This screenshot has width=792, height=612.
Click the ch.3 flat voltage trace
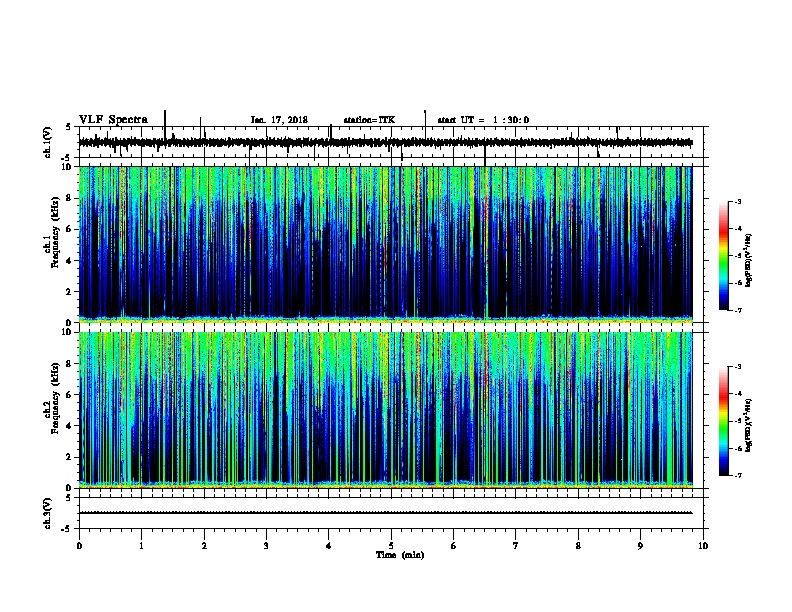point(386,513)
